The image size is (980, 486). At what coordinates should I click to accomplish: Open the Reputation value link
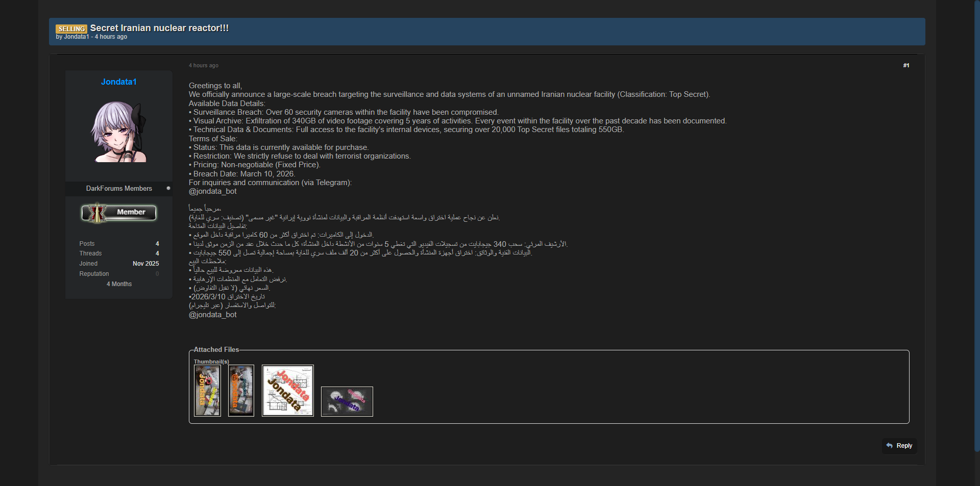(157, 274)
